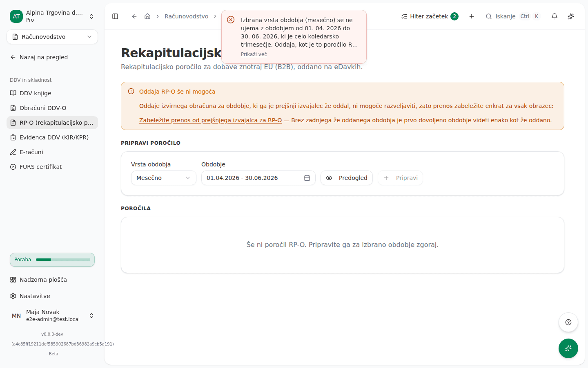Click the MN user avatar
Image resolution: width=588 pixels, height=368 pixels.
pos(16,316)
